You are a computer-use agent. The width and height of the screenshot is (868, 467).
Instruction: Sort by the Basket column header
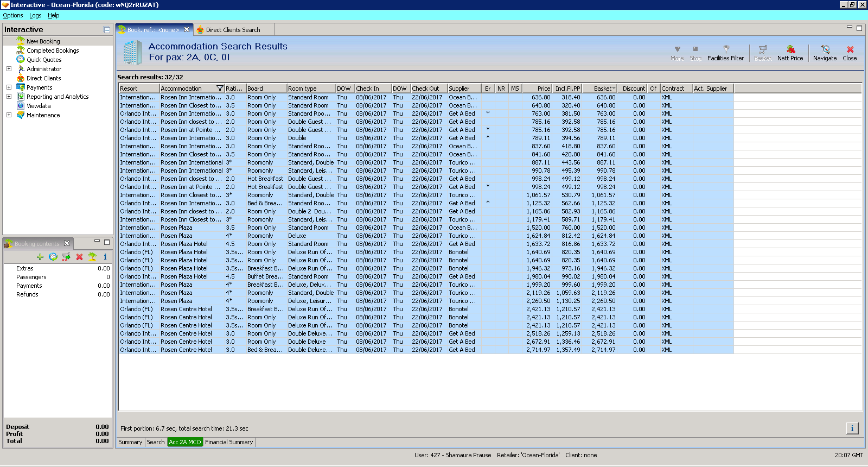pyautogui.click(x=599, y=89)
